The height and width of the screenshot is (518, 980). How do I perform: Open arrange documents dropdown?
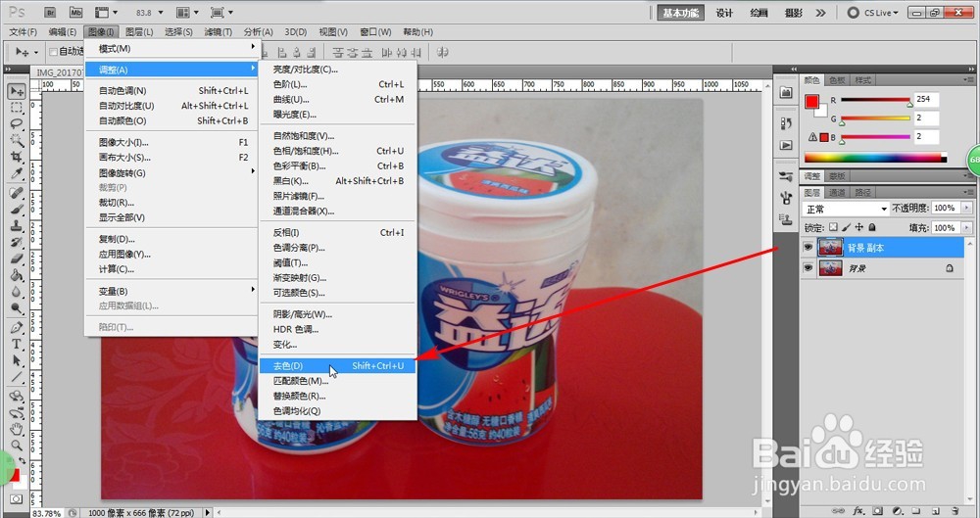click(x=187, y=13)
